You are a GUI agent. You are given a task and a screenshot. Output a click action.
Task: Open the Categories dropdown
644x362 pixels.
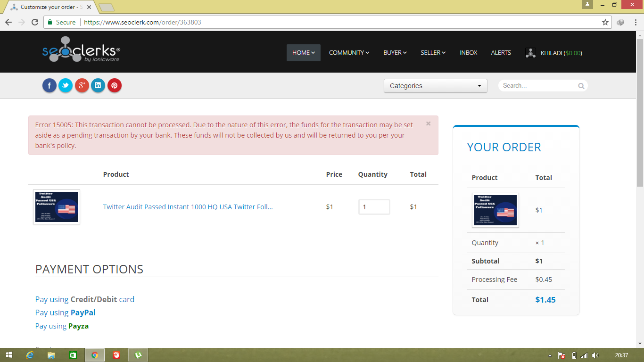tap(435, 86)
